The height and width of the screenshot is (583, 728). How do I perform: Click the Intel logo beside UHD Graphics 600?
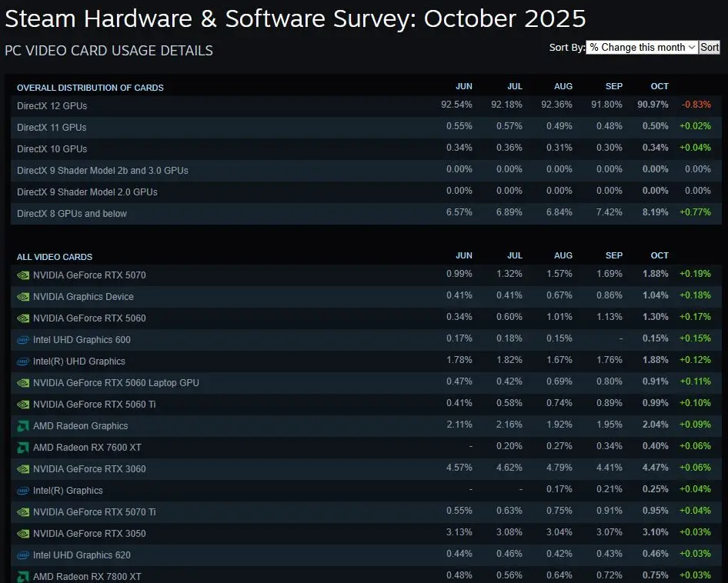click(23, 339)
